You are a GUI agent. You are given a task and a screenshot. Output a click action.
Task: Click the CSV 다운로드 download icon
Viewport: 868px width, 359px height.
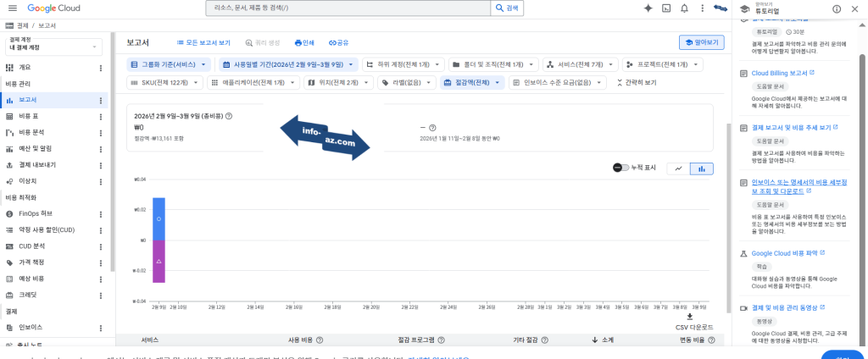click(x=690, y=317)
